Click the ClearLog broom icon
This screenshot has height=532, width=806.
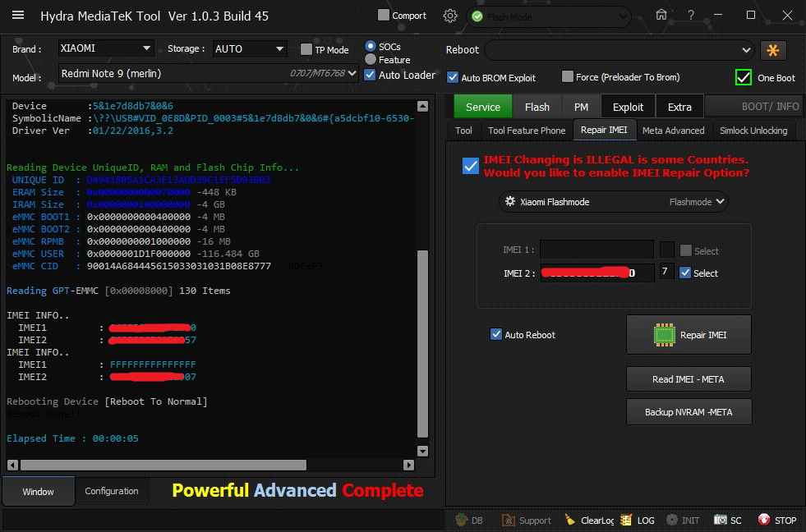click(570, 520)
